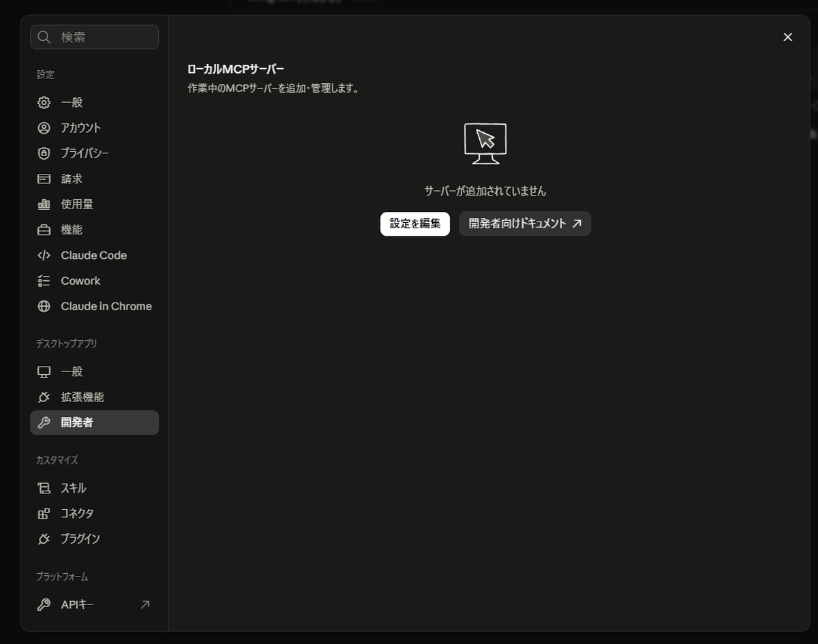Click the computer cursor illustration
Screen dimensions: 818x644
click(485, 143)
